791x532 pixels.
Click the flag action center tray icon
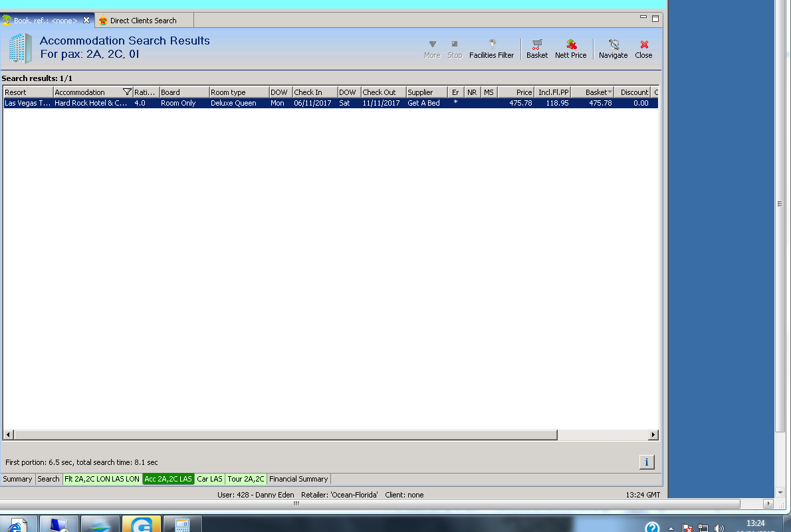coord(687,528)
